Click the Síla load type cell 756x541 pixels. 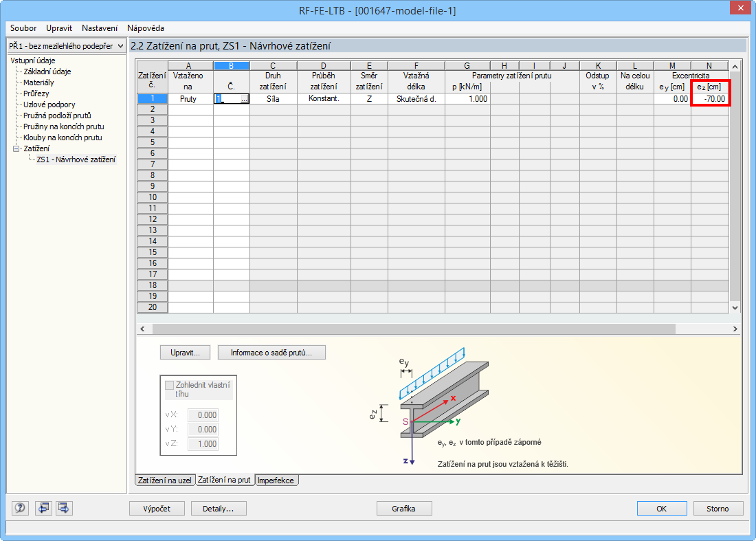click(274, 99)
